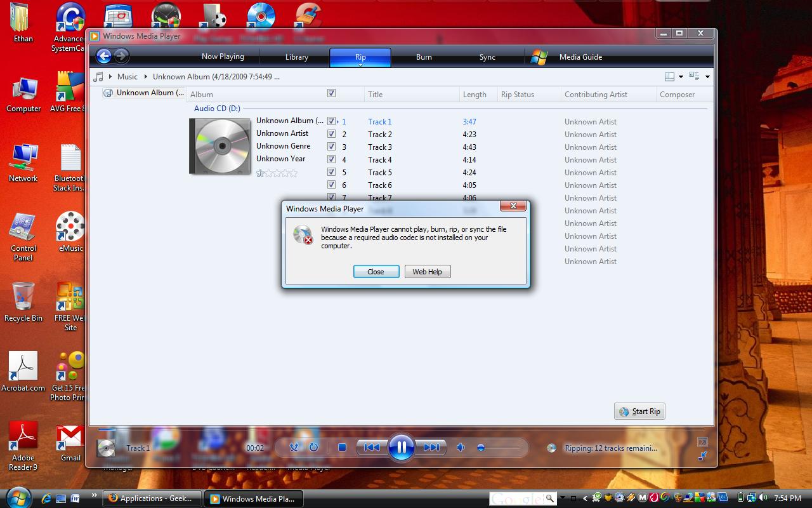Skip to the previous track
812x508 pixels.
[372, 447]
